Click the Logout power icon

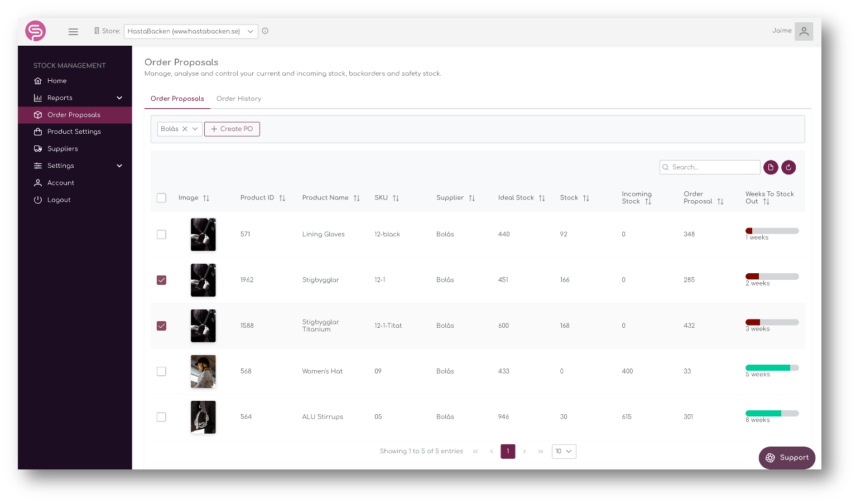pos(37,200)
